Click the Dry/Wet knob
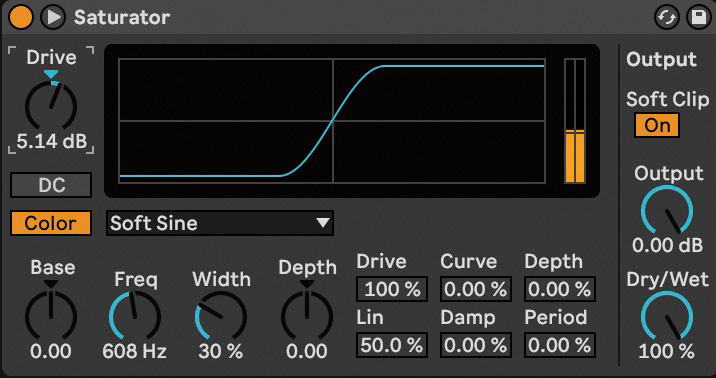The width and height of the screenshot is (716, 378). (x=667, y=316)
